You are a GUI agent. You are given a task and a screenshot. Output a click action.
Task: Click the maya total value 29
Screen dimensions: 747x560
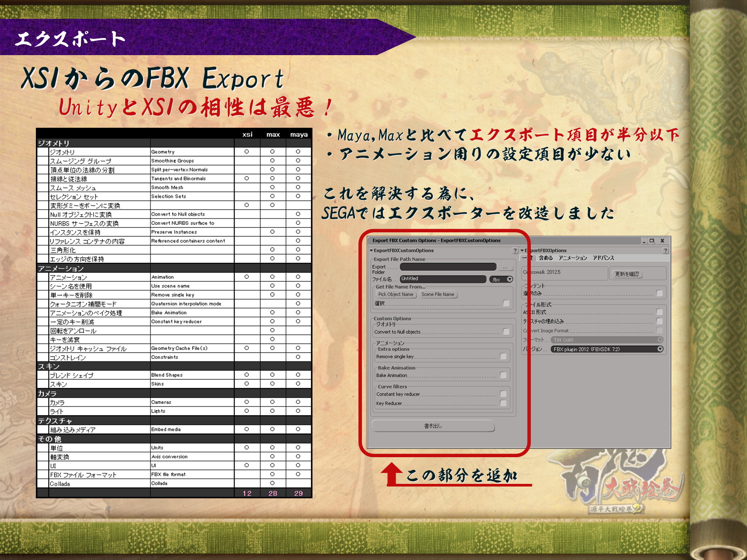pyautogui.click(x=298, y=493)
